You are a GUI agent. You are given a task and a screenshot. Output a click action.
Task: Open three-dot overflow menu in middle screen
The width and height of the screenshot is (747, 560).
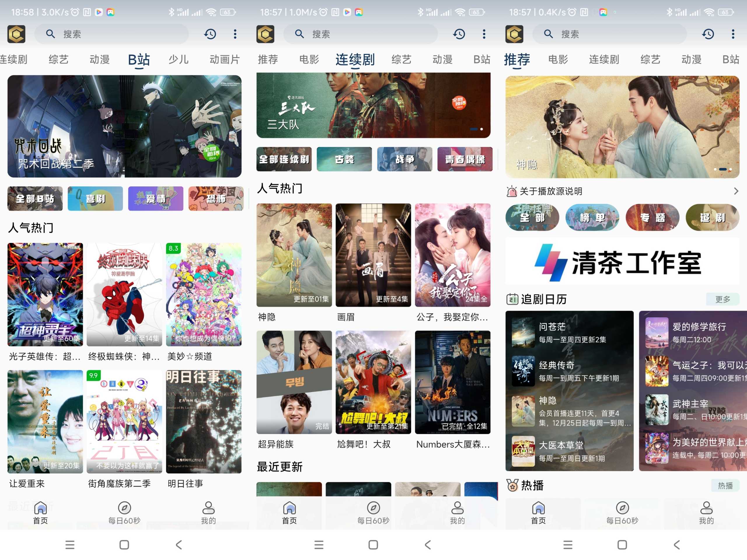point(484,34)
